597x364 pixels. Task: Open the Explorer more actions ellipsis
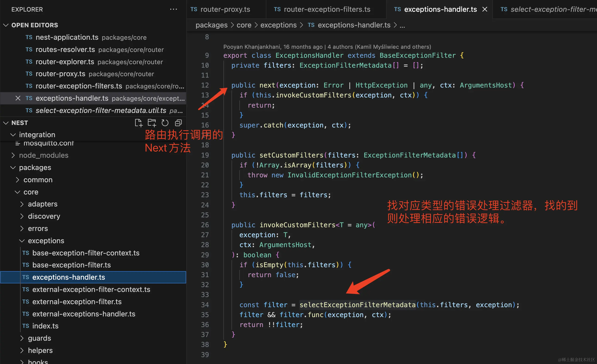(x=173, y=9)
